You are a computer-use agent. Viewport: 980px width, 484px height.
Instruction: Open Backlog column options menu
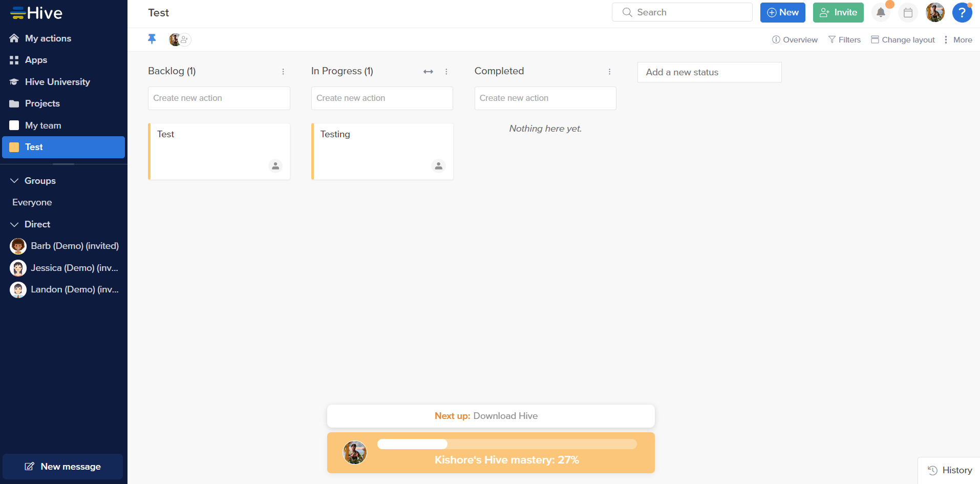click(283, 72)
